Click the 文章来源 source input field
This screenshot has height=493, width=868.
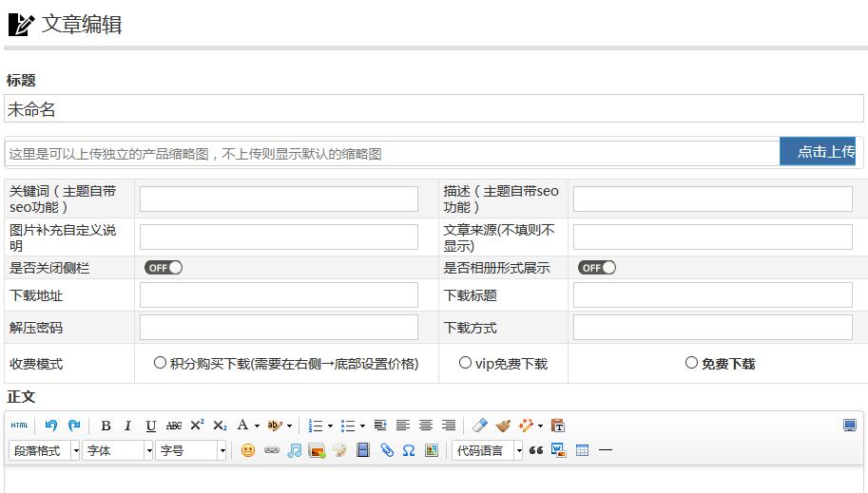click(x=712, y=237)
